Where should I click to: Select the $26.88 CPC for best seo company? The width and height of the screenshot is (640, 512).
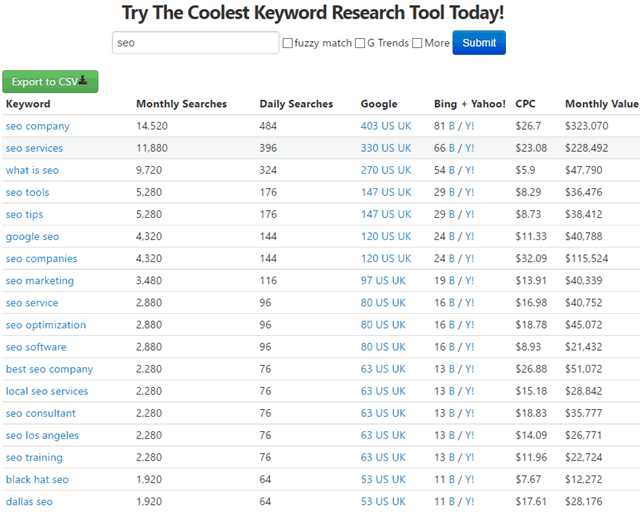tap(531, 369)
